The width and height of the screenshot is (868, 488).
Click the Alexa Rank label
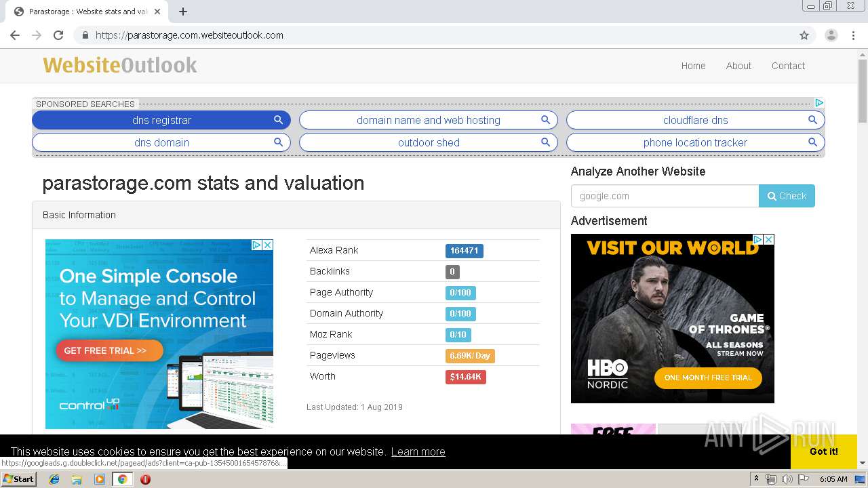click(334, 250)
